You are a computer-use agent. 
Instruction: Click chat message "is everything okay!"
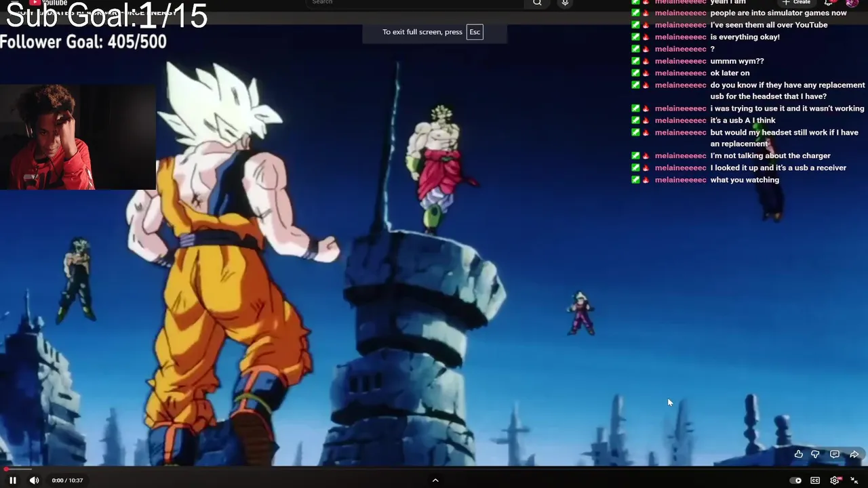point(745,37)
